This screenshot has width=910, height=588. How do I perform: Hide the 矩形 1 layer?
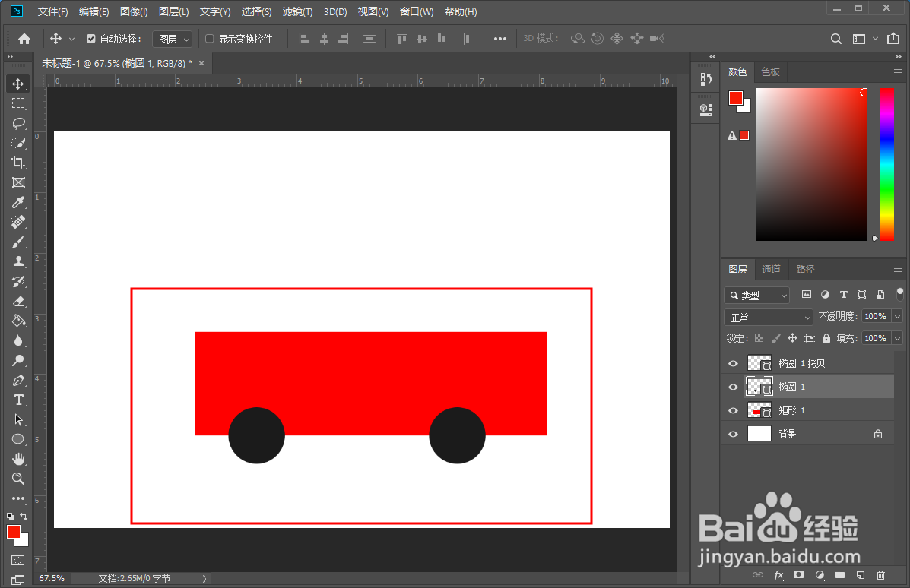tap(733, 410)
